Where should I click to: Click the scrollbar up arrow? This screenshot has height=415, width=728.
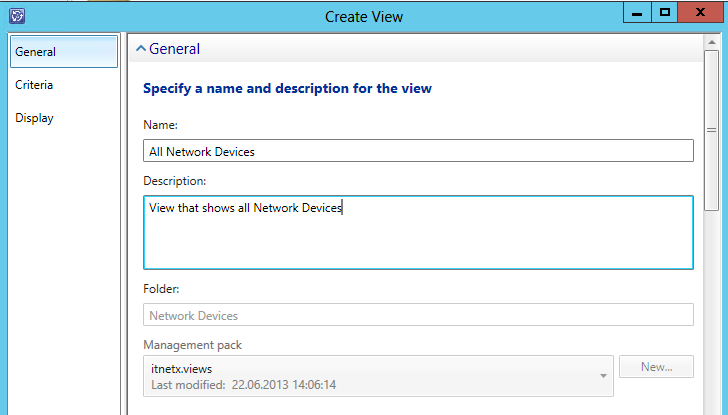pyautogui.click(x=711, y=44)
